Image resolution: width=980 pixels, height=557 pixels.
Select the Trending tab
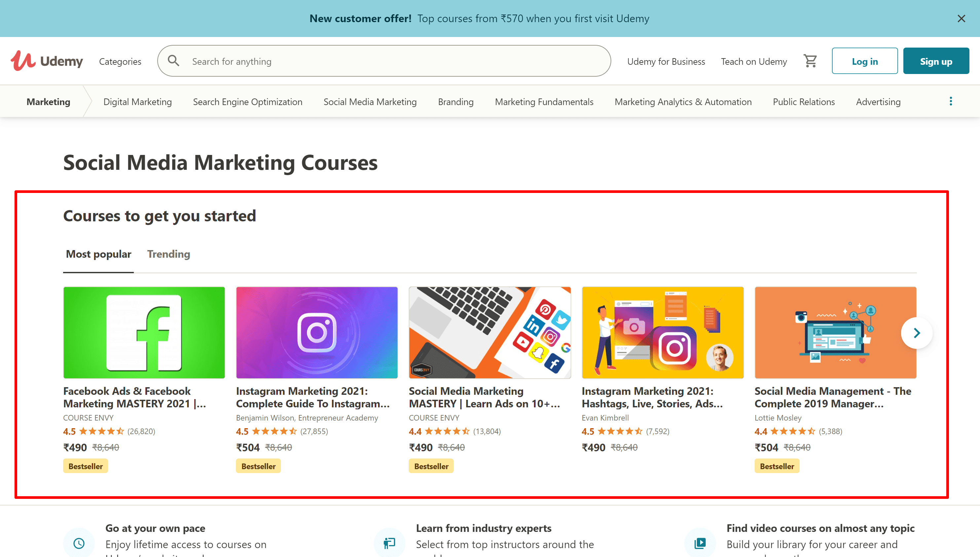[x=168, y=254]
